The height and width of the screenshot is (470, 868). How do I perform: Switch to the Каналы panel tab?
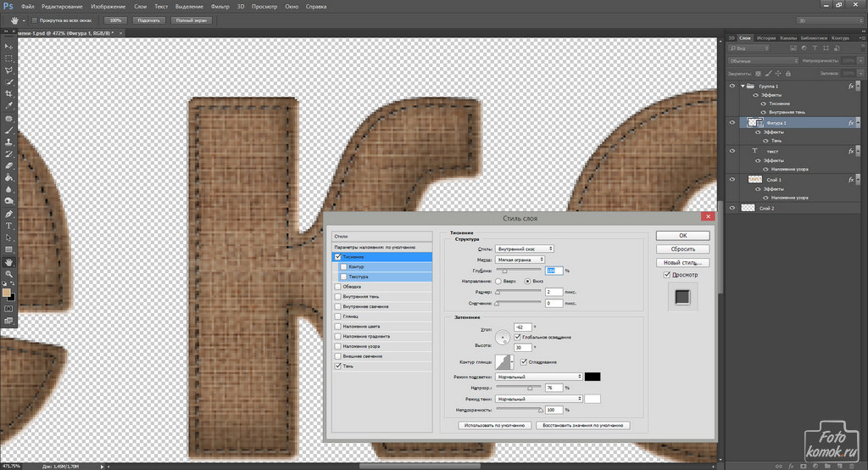787,38
